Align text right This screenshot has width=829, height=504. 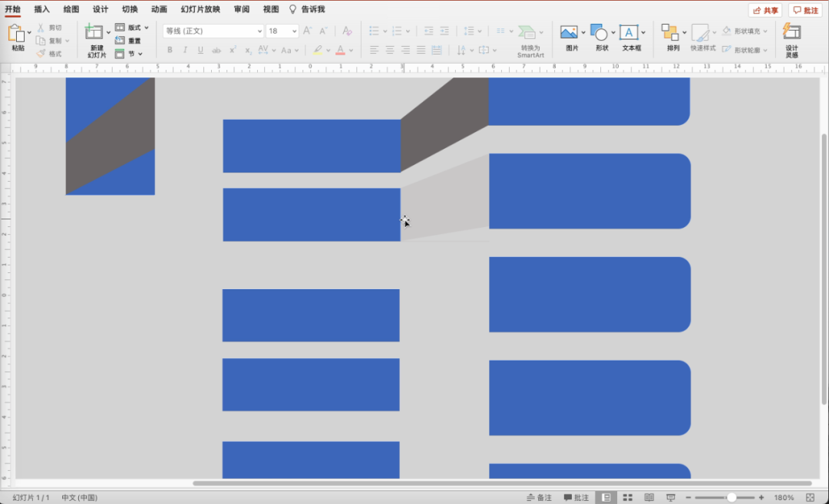coord(405,50)
